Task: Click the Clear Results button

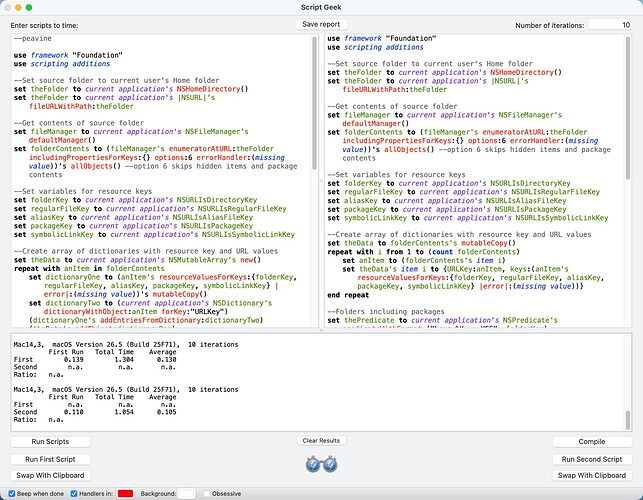Action: tap(321, 441)
